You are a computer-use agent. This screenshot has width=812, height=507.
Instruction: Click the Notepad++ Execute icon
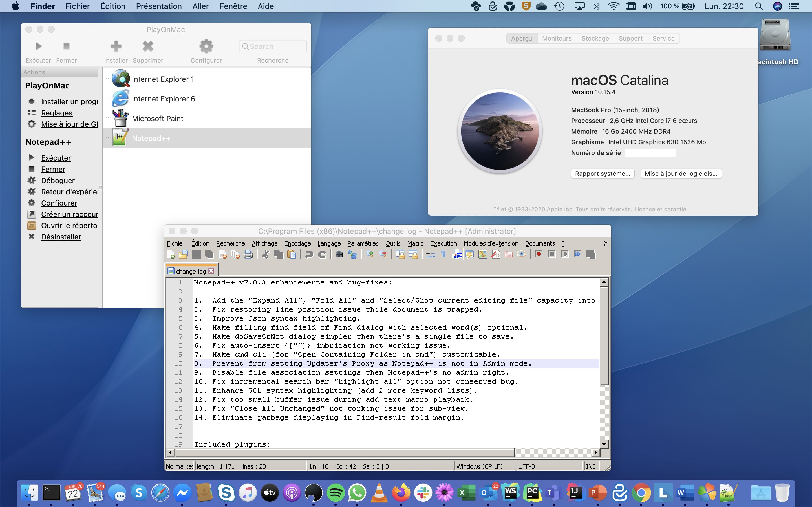click(x=31, y=158)
